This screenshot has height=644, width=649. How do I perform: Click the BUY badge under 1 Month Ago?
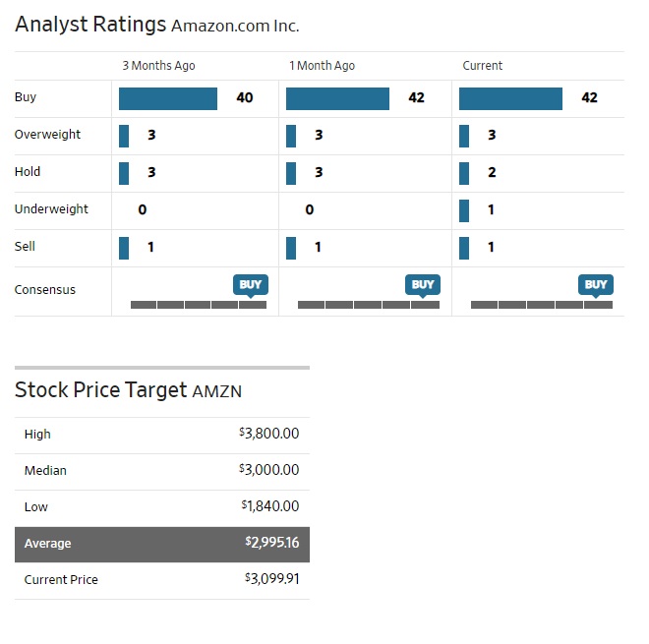click(423, 285)
